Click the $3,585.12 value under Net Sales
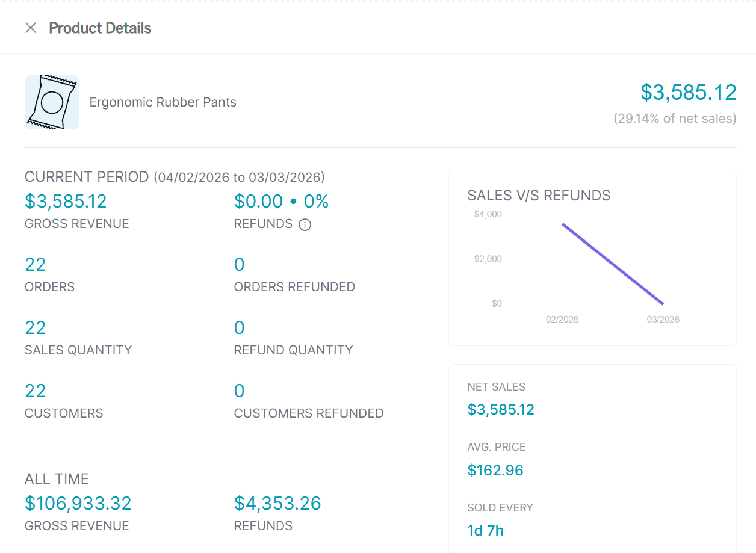756x553 pixels. pyautogui.click(x=501, y=410)
